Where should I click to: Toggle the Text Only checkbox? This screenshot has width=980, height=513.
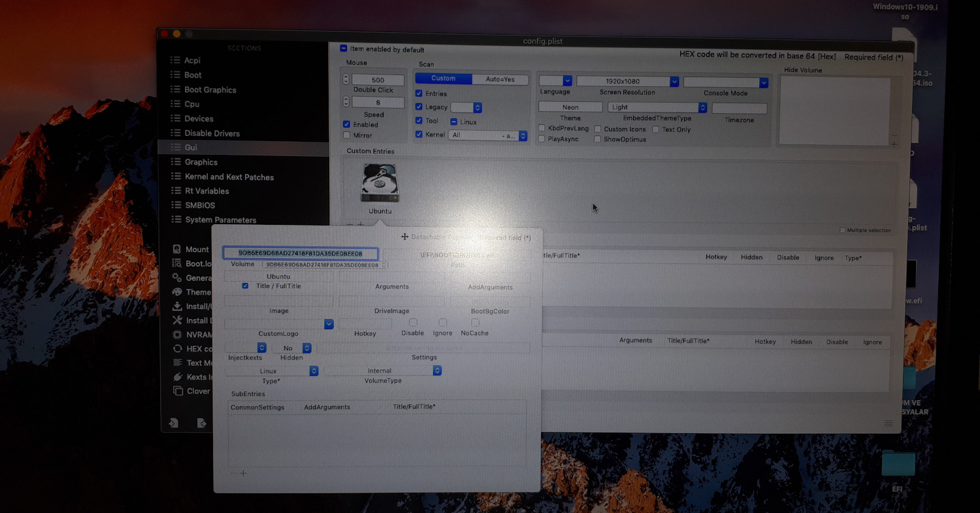[x=656, y=129]
